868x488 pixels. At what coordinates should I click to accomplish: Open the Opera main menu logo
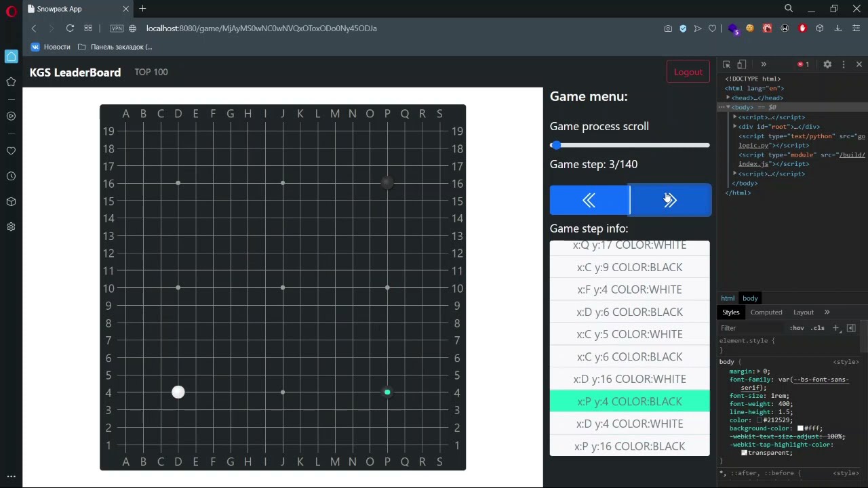(x=11, y=10)
